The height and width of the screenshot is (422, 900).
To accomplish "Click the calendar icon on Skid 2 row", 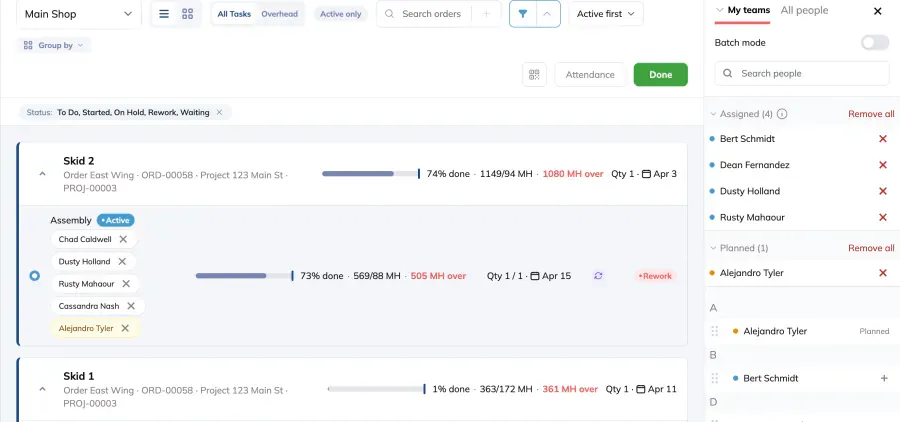I will pyautogui.click(x=646, y=174).
